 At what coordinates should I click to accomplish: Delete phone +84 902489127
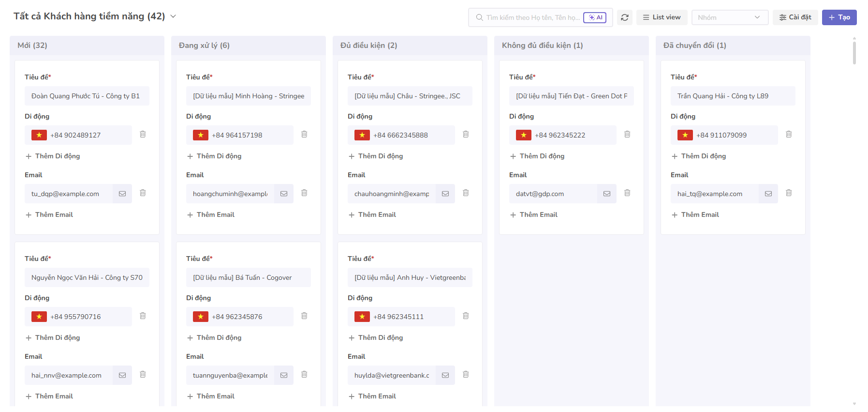(x=143, y=135)
